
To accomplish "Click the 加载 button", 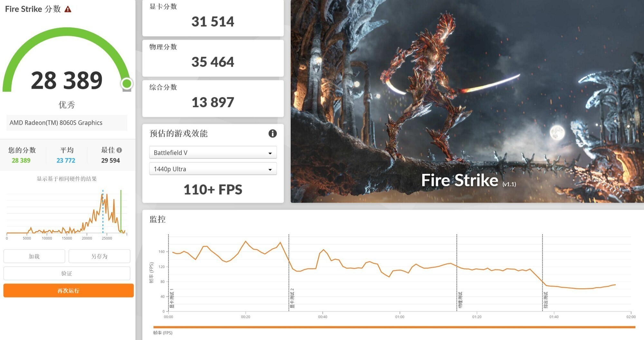I will coord(34,256).
